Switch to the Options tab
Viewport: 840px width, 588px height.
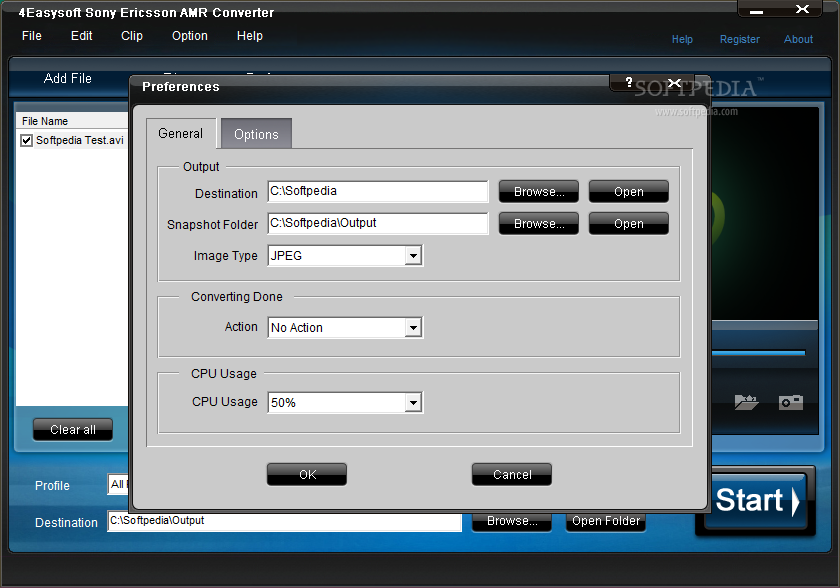tap(256, 134)
